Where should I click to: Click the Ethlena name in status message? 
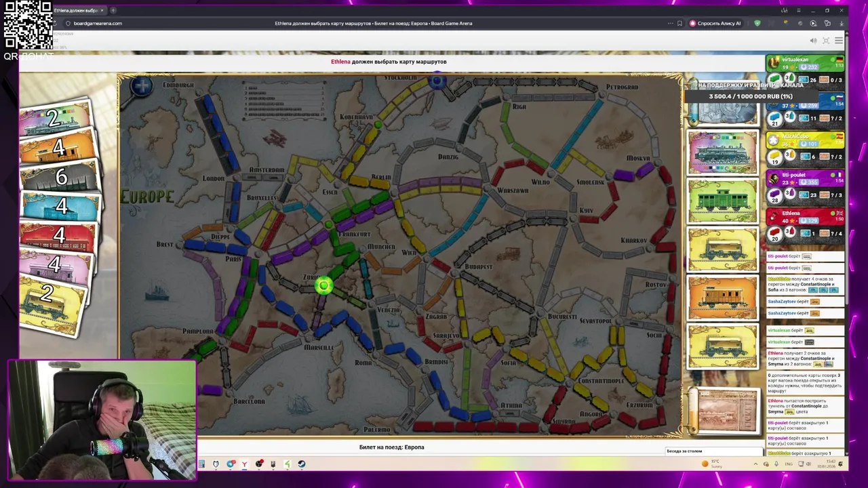(340, 62)
